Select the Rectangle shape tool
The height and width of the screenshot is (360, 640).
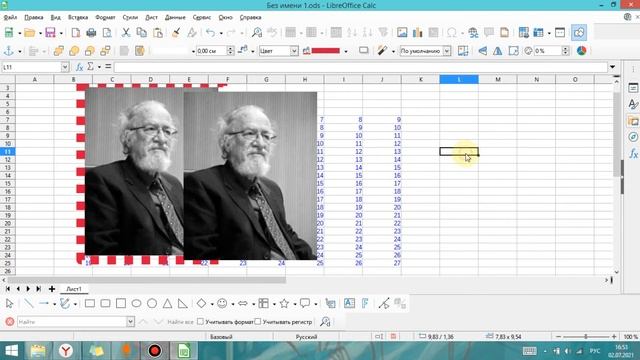(90, 303)
